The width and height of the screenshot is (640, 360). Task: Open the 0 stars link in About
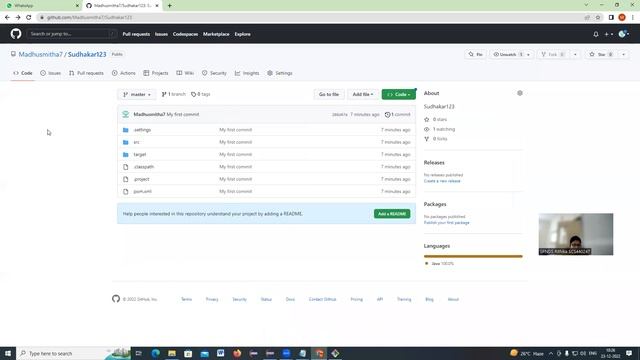click(x=436, y=119)
